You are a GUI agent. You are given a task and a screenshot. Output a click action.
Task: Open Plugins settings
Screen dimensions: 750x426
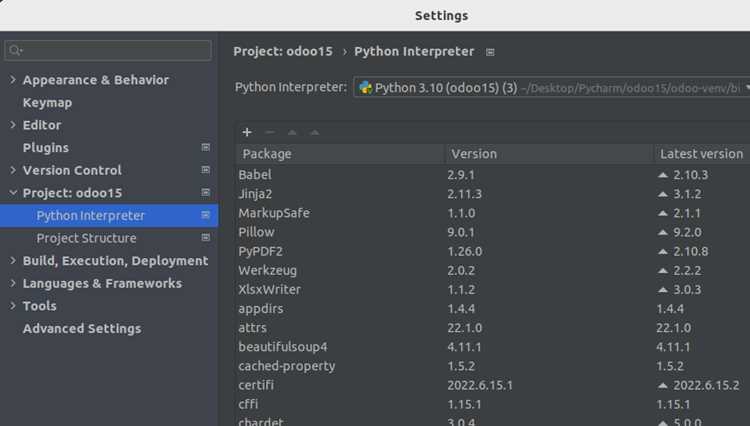(x=45, y=148)
